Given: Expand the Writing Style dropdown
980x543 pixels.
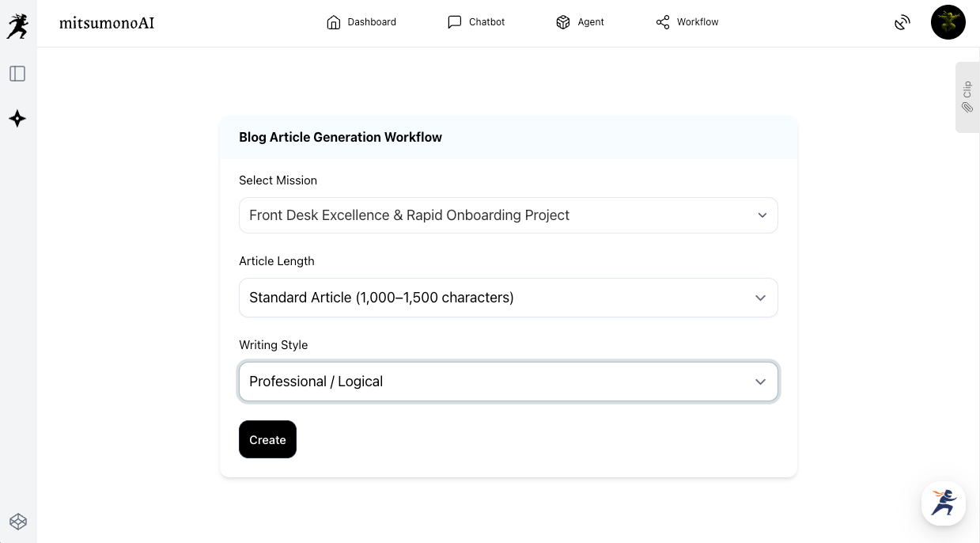Looking at the screenshot, I should coord(508,382).
